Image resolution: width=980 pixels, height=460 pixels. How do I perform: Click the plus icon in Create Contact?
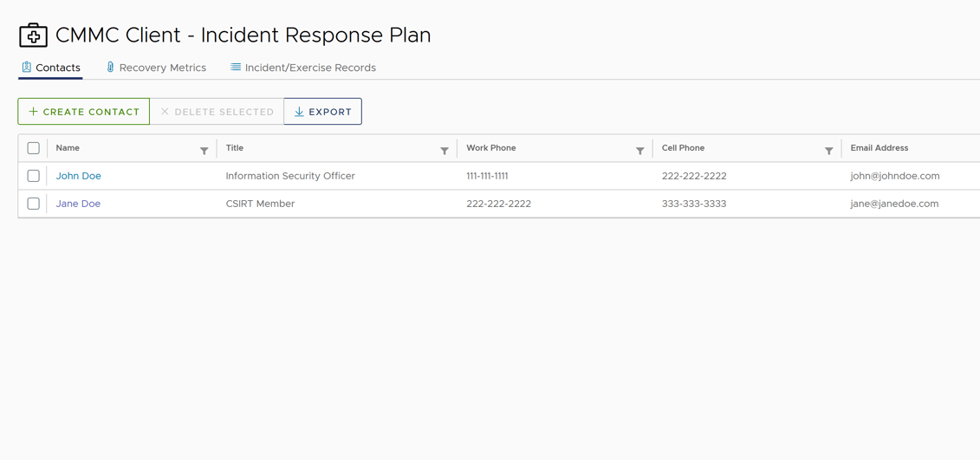coord(34,112)
